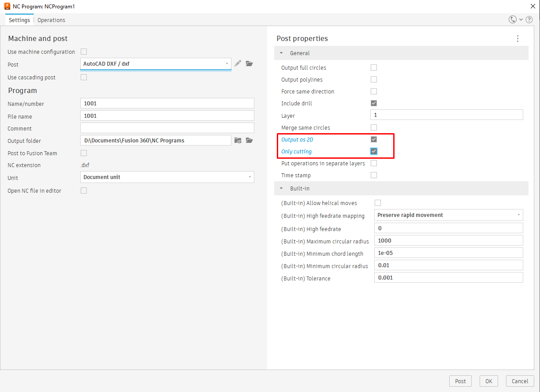Open the Help question mark icon

529,19
